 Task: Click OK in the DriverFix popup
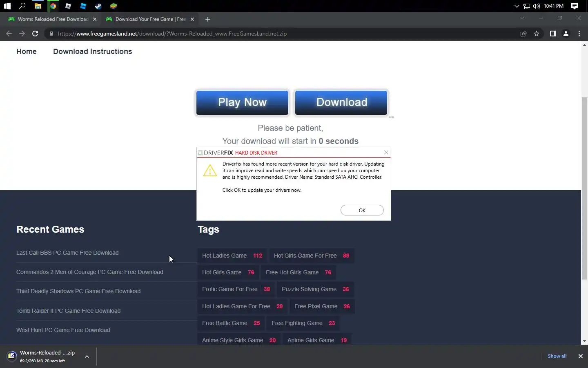point(362,210)
